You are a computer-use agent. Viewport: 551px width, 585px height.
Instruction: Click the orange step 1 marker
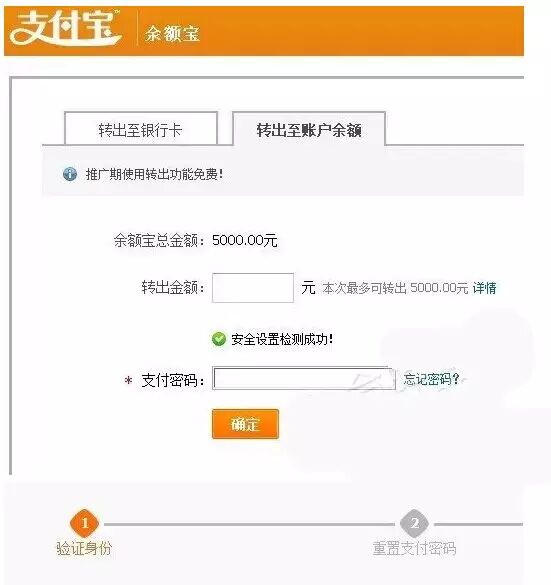coord(85,523)
